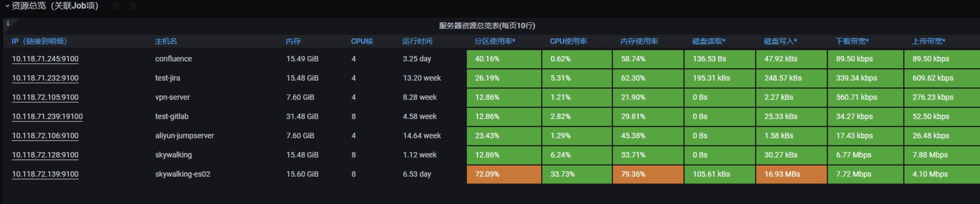This screenshot has height=204, width=980.
Task: Sort table by 内存使用率 column
Action: click(639, 41)
